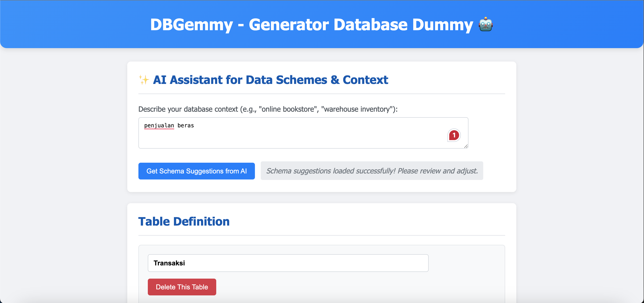Click Get Schema Suggestions from AI button
Image resolution: width=644 pixels, height=303 pixels.
(x=197, y=171)
